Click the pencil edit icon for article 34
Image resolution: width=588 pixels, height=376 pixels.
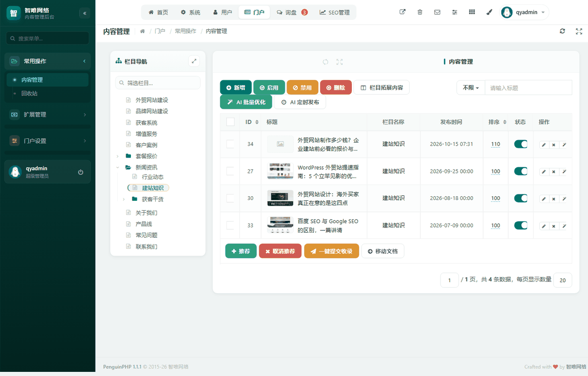pyautogui.click(x=544, y=145)
